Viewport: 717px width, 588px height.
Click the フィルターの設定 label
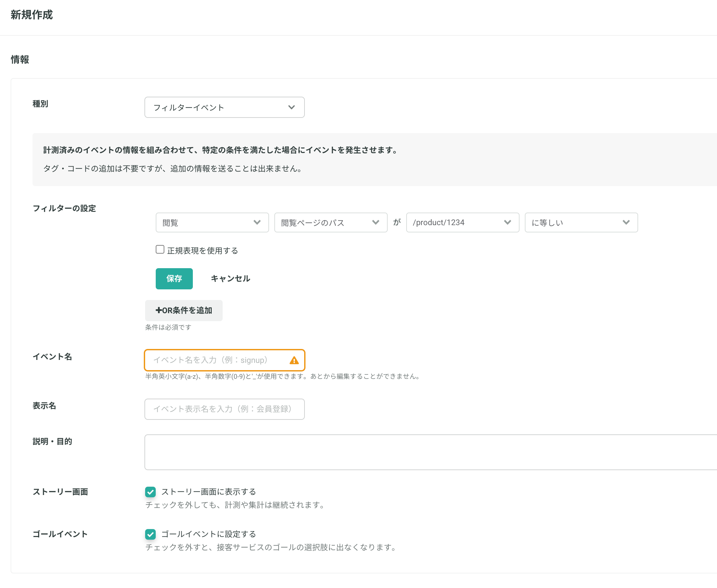tap(64, 208)
